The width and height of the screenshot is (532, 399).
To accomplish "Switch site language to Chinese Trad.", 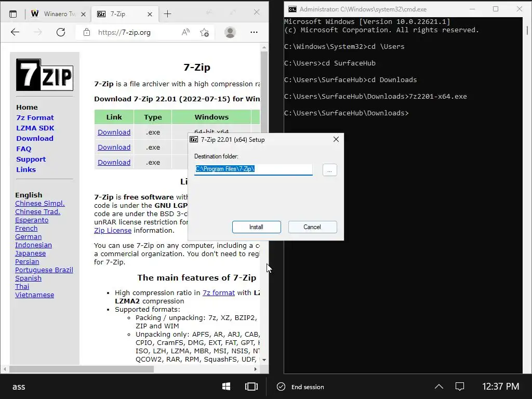I will pos(37,212).
